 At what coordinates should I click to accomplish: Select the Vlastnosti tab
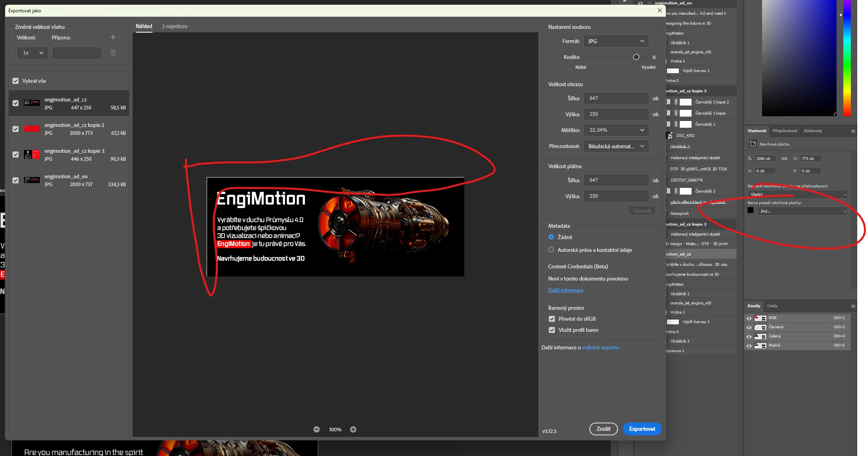757,131
